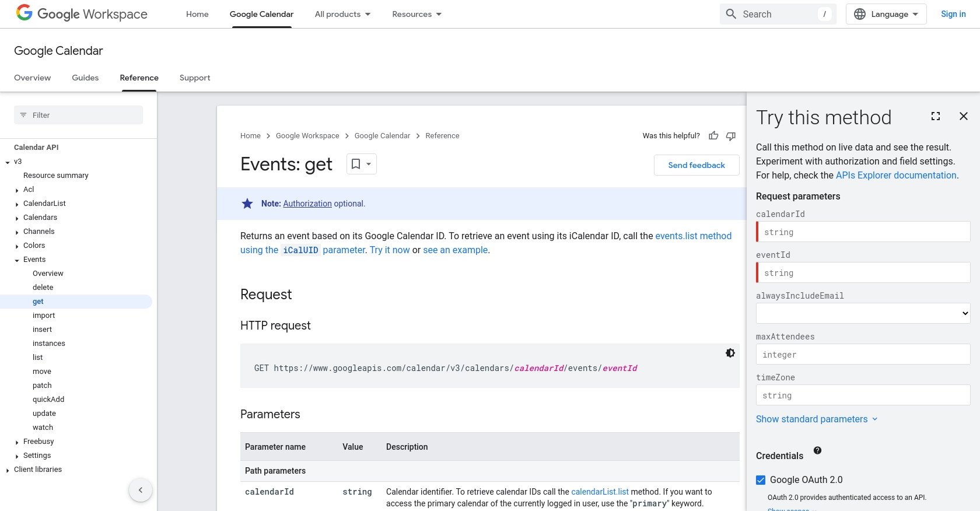
Task: Click the Reference breadcrumb link
Action: coord(442,136)
